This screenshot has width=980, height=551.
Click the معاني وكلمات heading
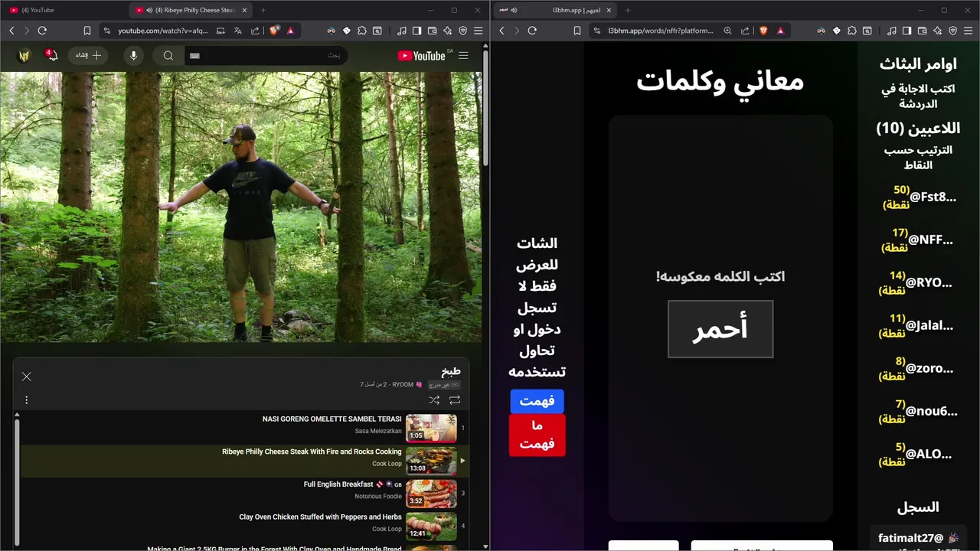720,81
